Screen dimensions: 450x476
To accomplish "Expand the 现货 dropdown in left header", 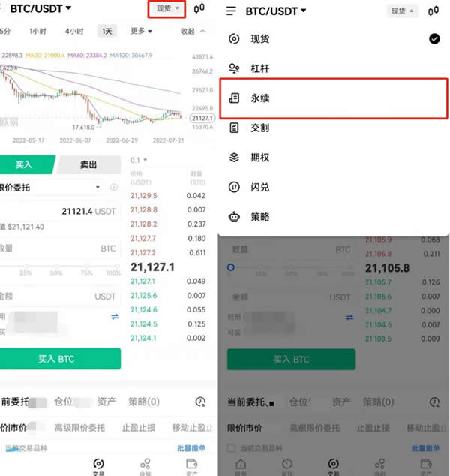I will click(167, 9).
